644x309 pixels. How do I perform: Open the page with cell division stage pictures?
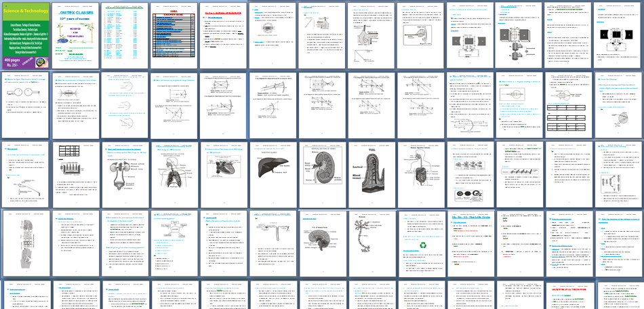coord(470,175)
